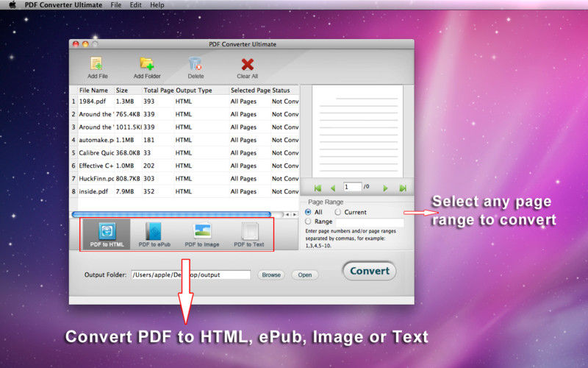This screenshot has width=588, height=368.
Task: Click All Pages cell for inside.pdf
Action: click(x=243, y=191)
